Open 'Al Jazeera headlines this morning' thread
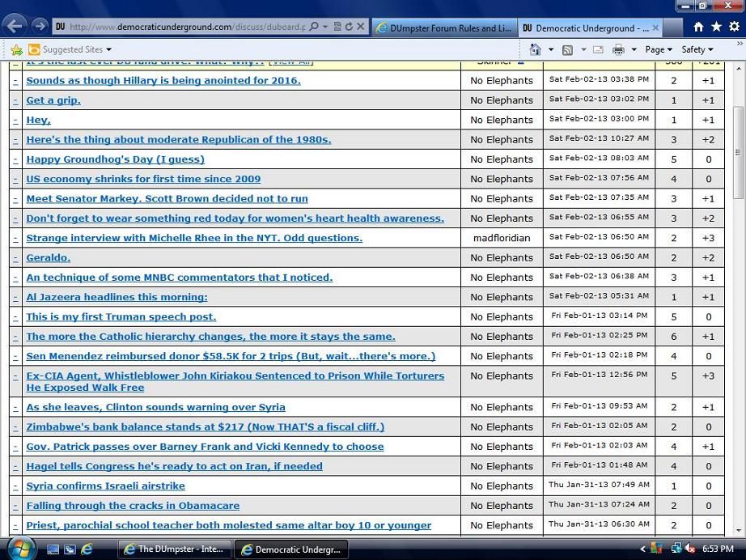The height and width of the screenshot is (560, 746). click(x=117, y=297)
